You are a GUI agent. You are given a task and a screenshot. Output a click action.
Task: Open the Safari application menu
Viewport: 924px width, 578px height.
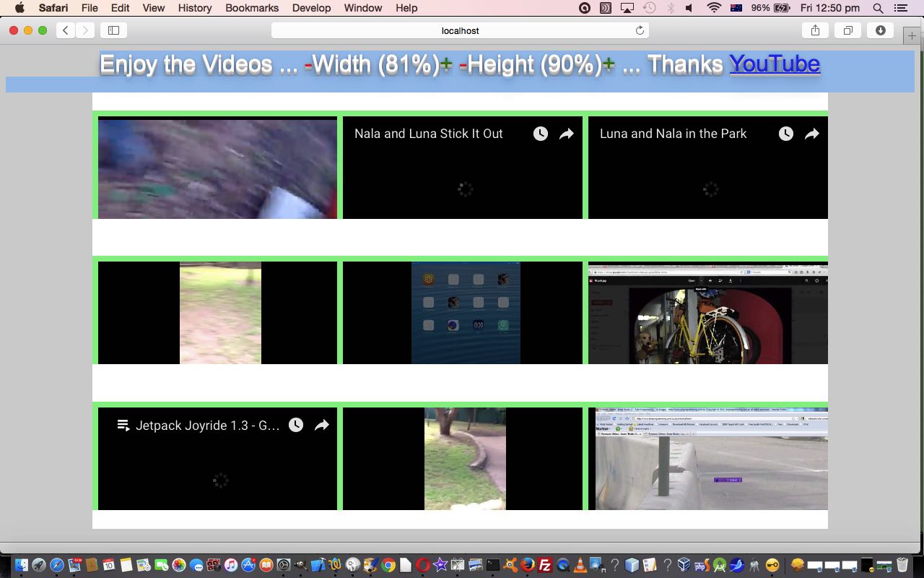pyautogui.click(x=53, y=8)
